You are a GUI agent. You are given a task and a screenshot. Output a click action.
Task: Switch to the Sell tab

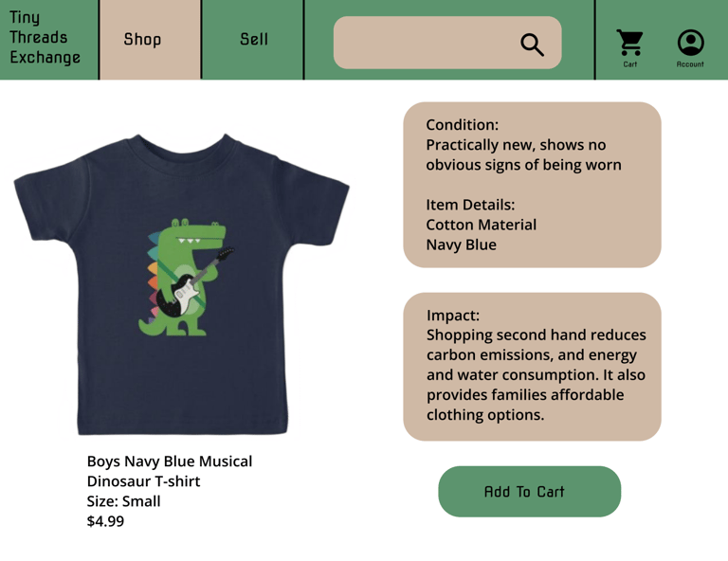coord(253,40)
